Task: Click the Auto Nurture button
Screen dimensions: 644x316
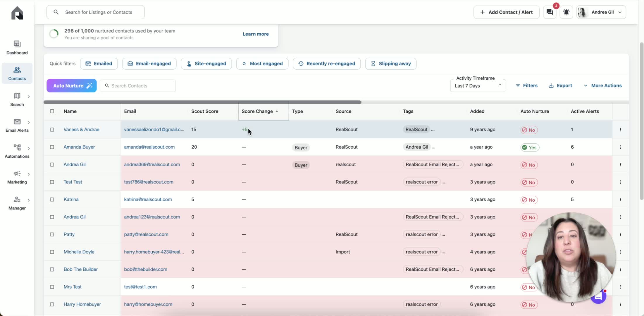Action: (x=72, y=85)
